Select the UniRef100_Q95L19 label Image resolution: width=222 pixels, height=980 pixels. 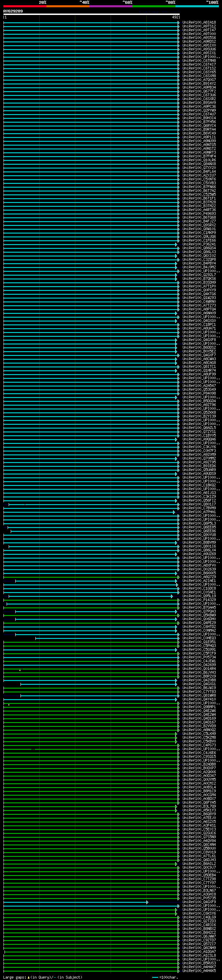tap(199, 596)
